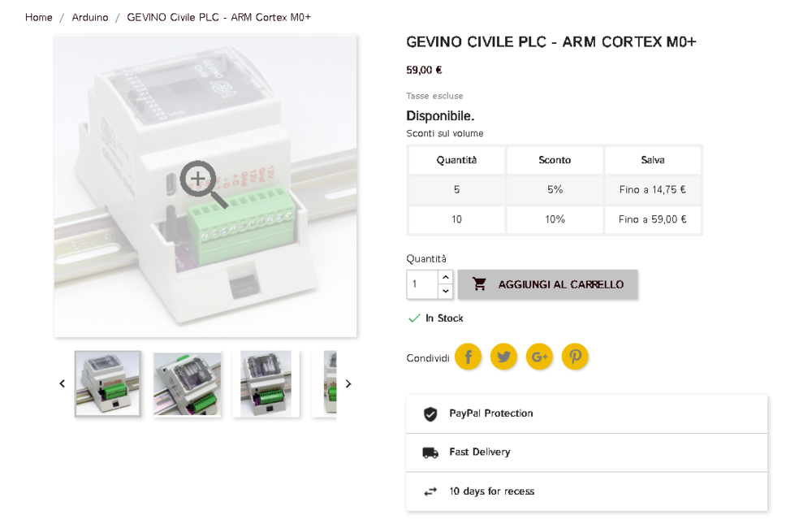This screenshot has height=528, width=812.
Task: Click into the Quantità input field
Action: click(x=422, y=284)
